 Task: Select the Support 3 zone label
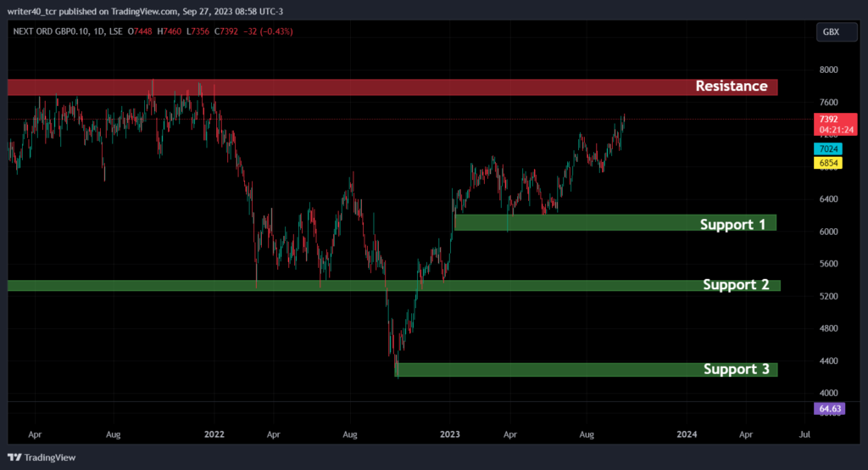coord(737,369)
